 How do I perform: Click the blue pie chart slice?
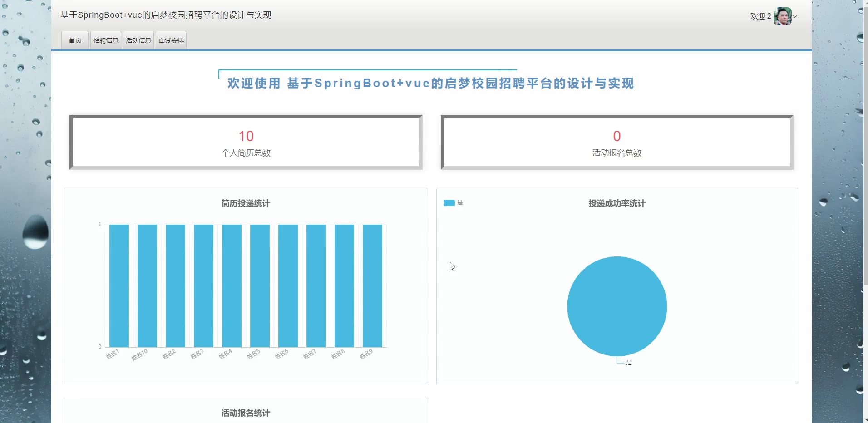click(617, 306)
